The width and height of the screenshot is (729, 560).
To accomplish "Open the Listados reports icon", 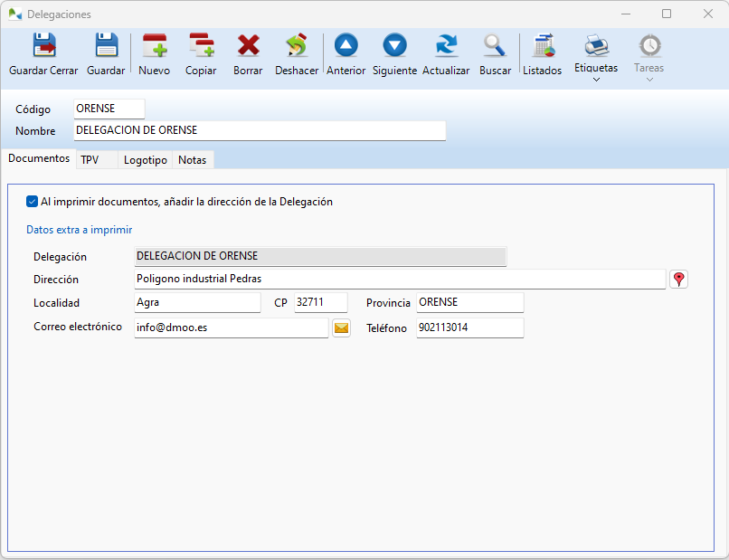I will pyautogui.click(x=543, y=46).
